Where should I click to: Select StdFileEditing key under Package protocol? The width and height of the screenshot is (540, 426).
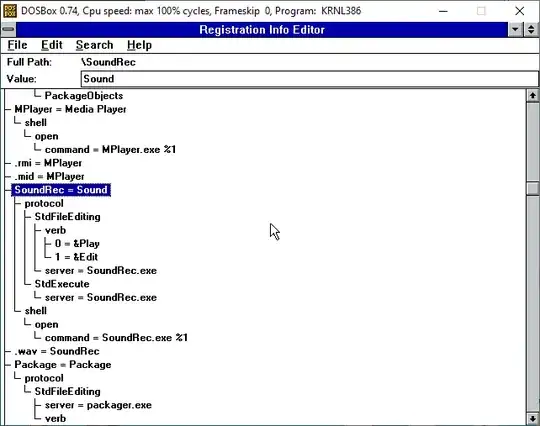(x=68, y=392)
